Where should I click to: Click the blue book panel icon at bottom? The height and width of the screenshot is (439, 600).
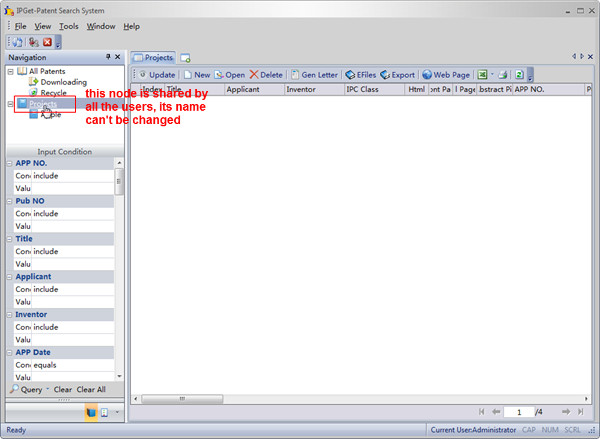click(91, 413)
